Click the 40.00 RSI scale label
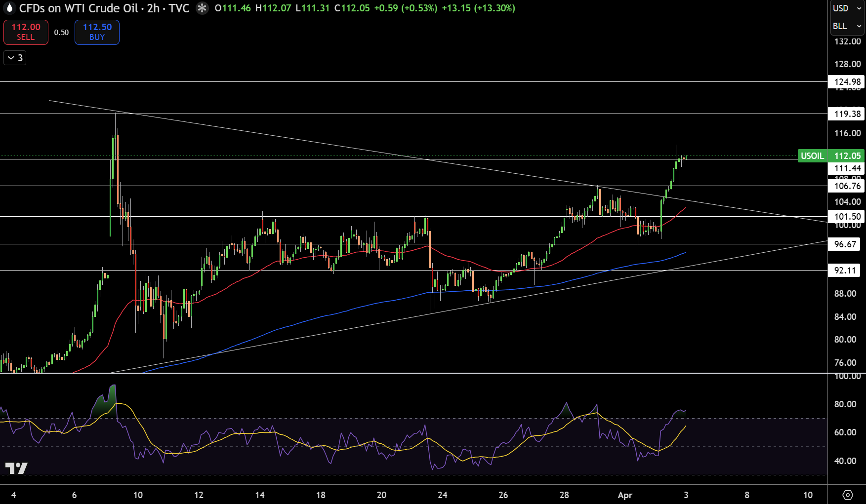 (x=845, y=461)
